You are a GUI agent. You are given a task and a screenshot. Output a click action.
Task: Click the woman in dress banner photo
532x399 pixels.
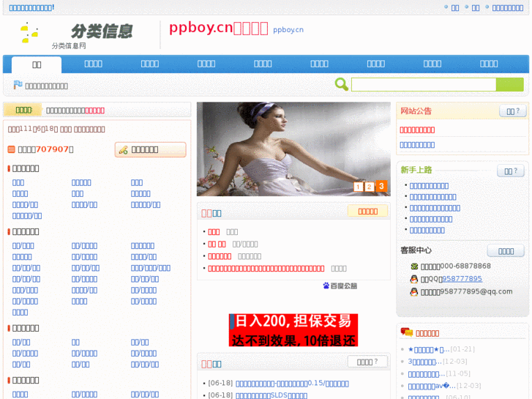(x=293, y=149)
